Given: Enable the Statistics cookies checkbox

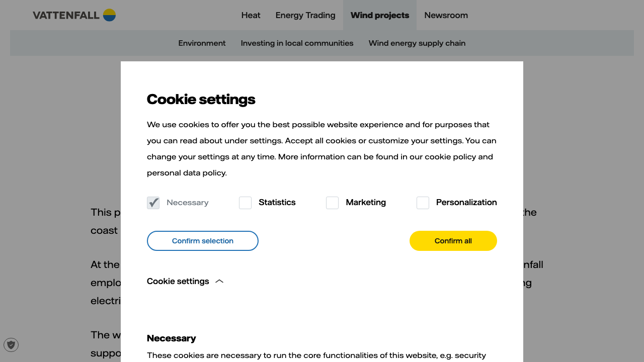Looking at the screenshot, I should [x=245, y=203].
